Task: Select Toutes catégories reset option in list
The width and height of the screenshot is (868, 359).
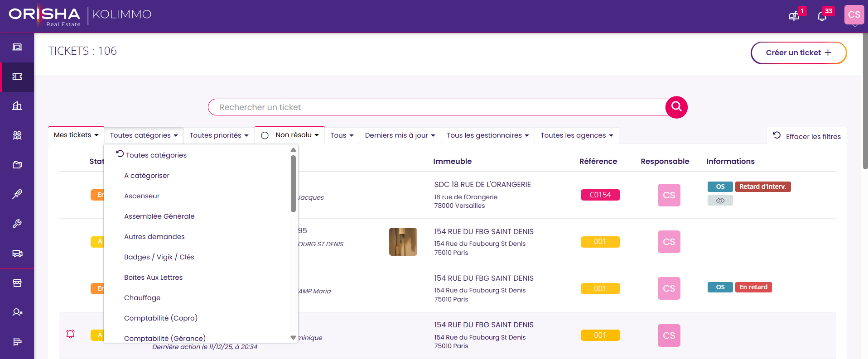Action: (x=151, y=155)
